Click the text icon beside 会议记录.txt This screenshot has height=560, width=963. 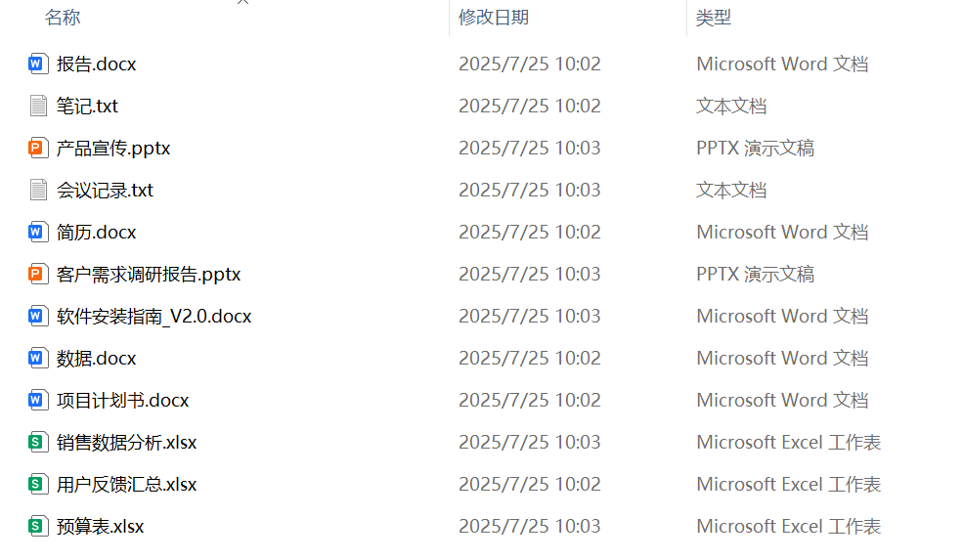[x=38, y=191]
